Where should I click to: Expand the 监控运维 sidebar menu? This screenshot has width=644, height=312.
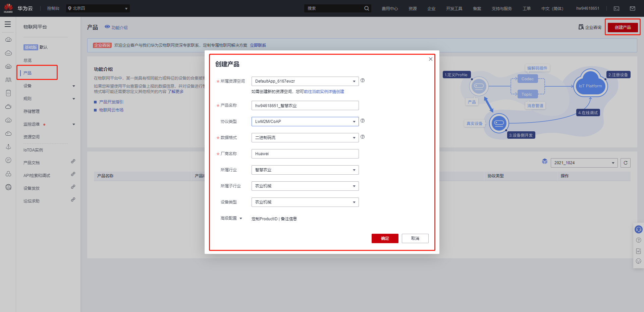pos(74,124)
